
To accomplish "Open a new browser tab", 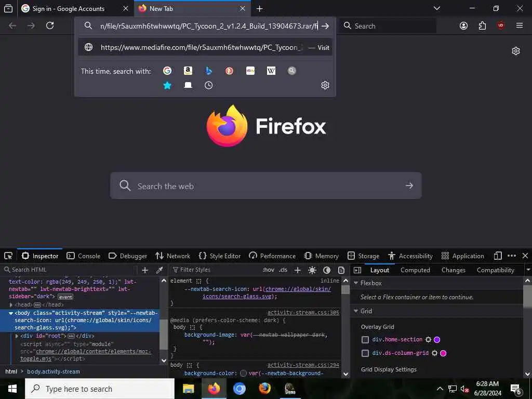I will point(260,8).
